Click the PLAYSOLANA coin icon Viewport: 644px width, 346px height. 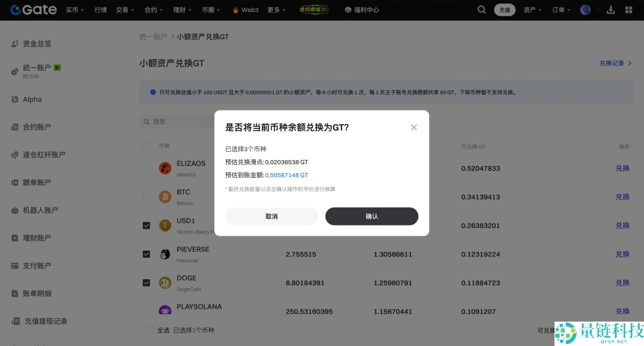coord(165,310)
